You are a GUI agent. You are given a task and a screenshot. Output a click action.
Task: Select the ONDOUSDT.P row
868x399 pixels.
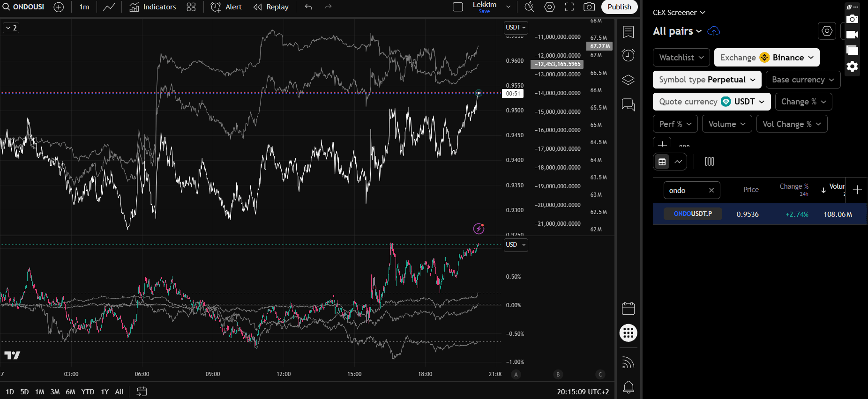[760, 214]
